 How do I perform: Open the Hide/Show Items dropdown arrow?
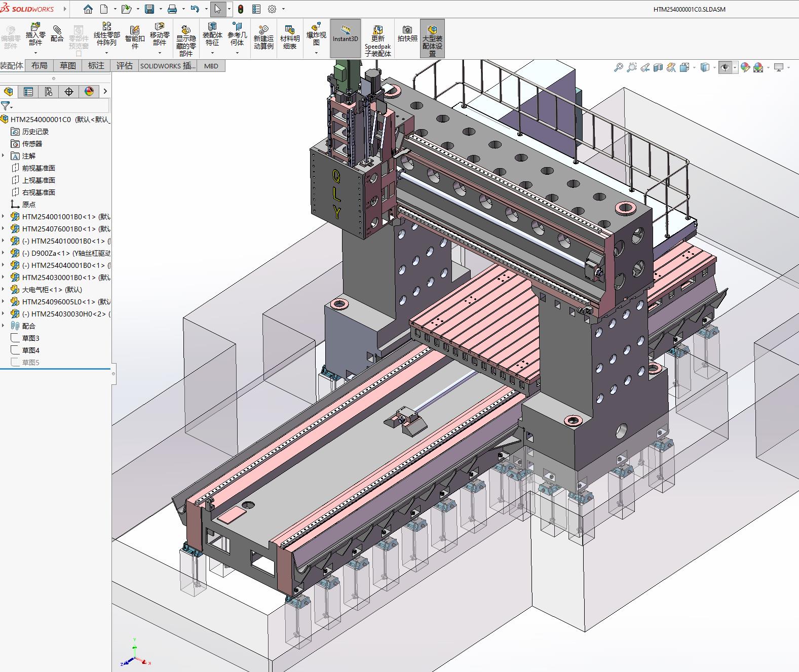pyautogui.click(x=735, y=67)
